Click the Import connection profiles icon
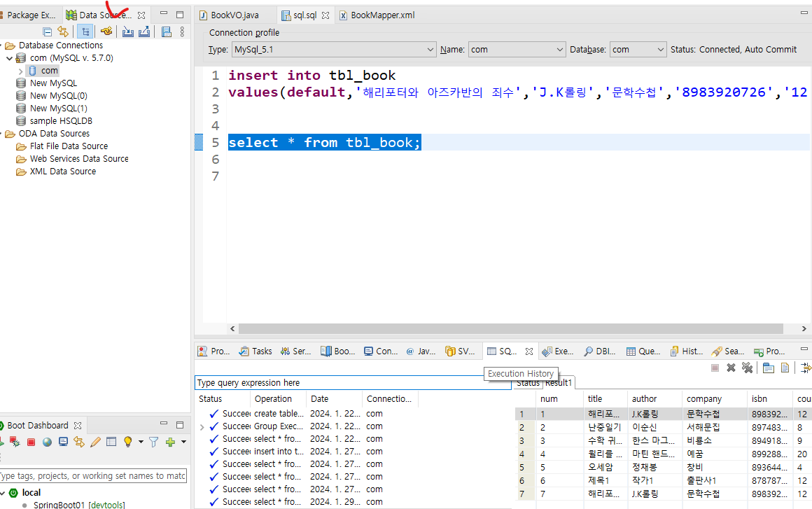812x509 pixels. [x=128, y=32]
